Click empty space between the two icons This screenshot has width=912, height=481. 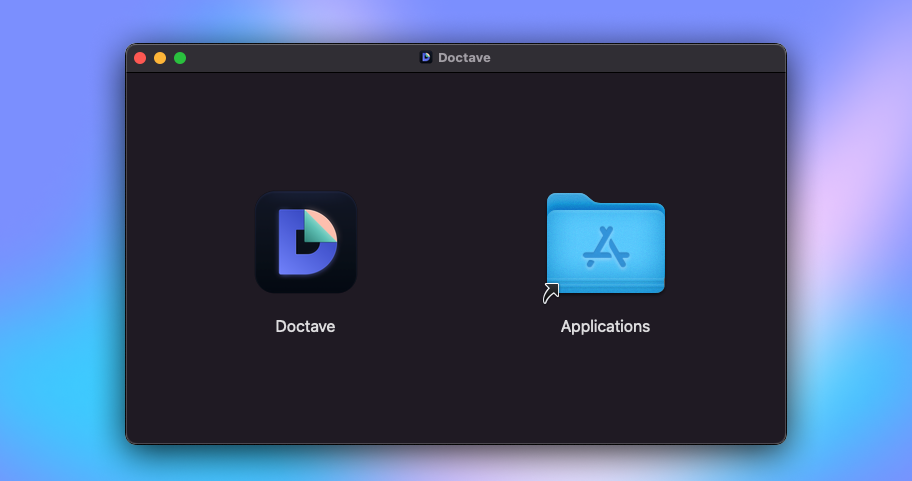(x=455, y=245)
